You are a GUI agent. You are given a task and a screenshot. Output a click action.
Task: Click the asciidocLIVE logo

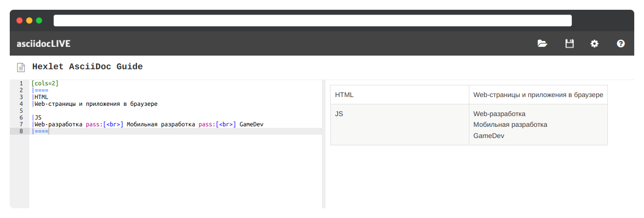[x=43, y=44]
